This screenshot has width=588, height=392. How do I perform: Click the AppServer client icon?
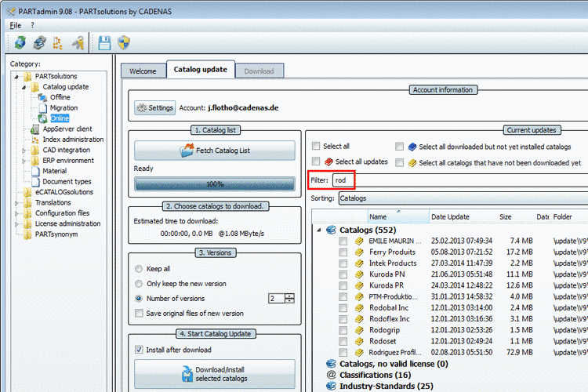[x=34, y=129]
